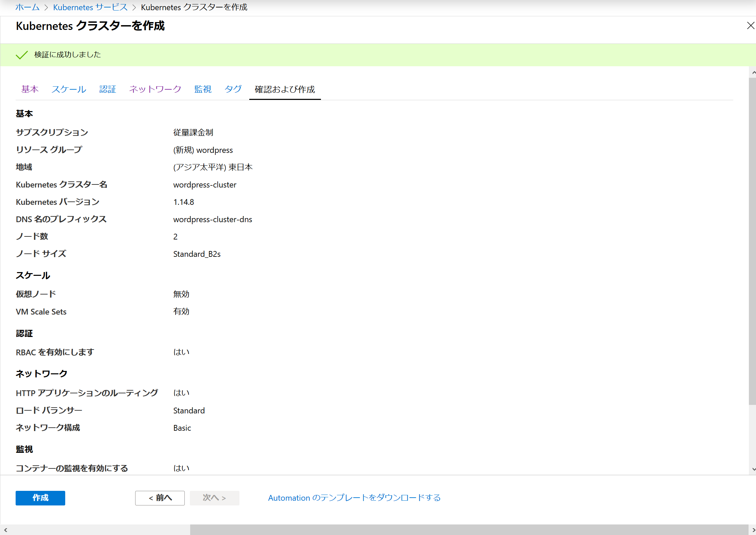Image resolution: width=756 pixels, height=535 pixels.
Task: Click the 検証に成功しました message
Action: point(68,55)
